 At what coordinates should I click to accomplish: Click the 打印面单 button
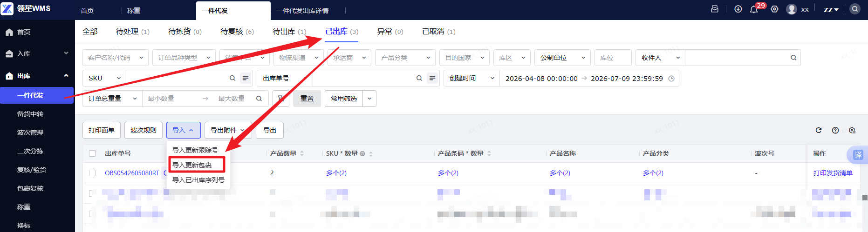pyautogui.click(x=102, y=130)
